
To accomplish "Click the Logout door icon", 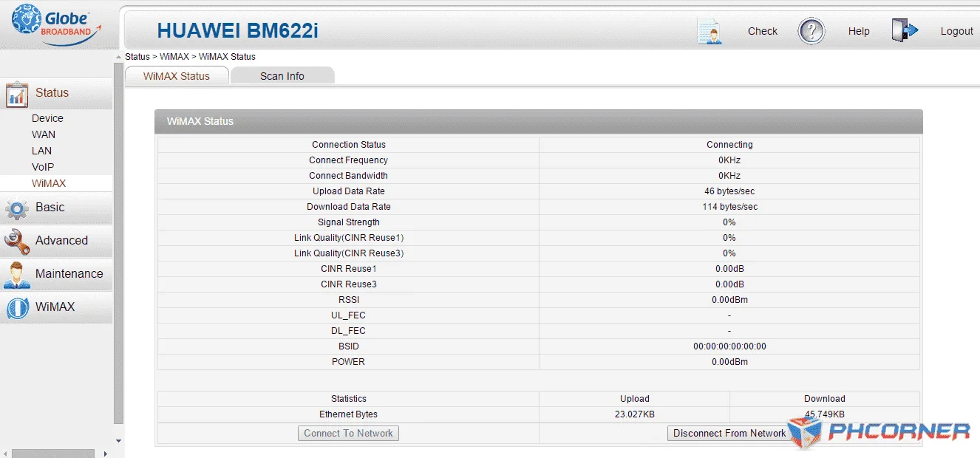I will (905, 31).
